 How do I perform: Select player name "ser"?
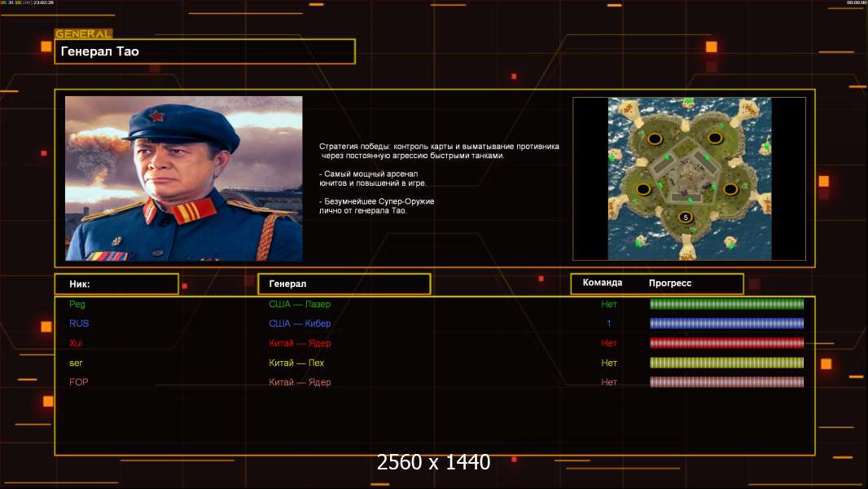click(x=75, y=363)
